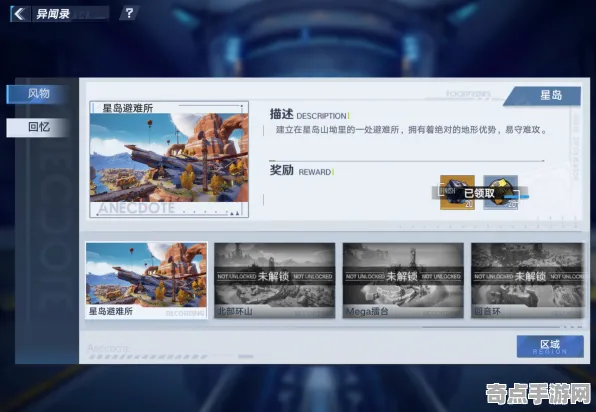
Task: Select the gold-framed ore reward icon
Action: [x=457, y=192]
